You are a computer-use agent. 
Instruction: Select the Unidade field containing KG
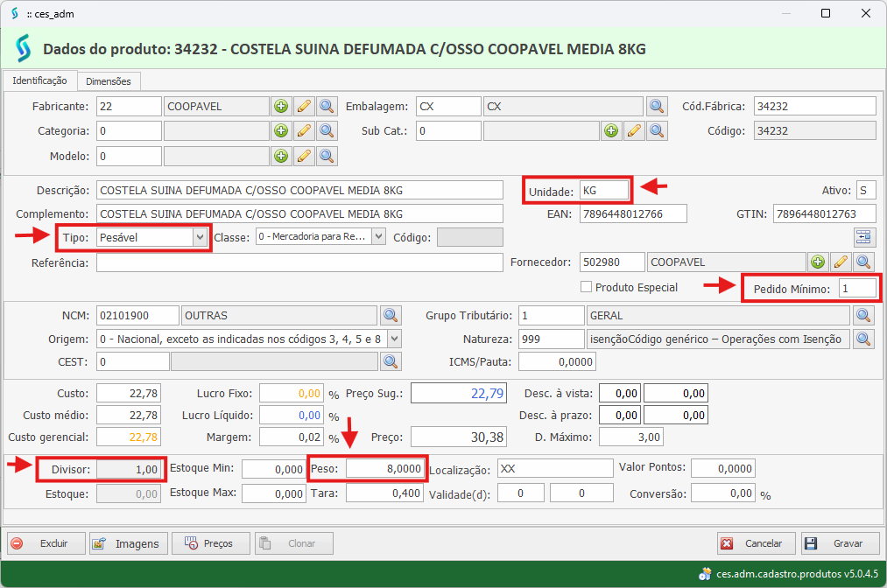tap(604, 191)
